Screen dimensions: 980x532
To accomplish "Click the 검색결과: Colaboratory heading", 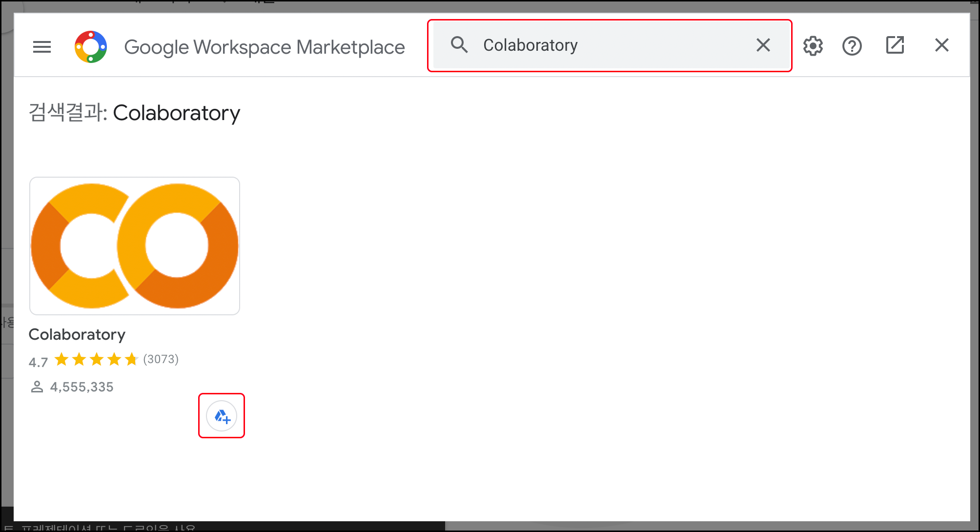I will [134, 113].
